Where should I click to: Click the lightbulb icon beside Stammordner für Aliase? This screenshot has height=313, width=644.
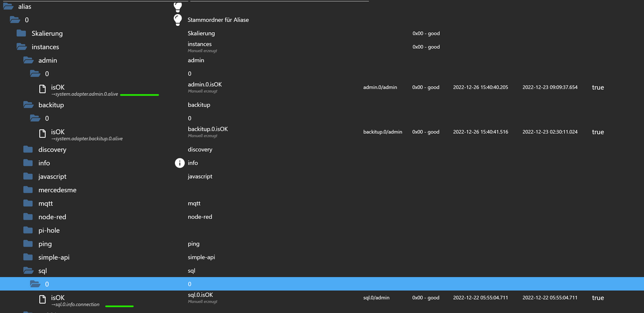178,20
